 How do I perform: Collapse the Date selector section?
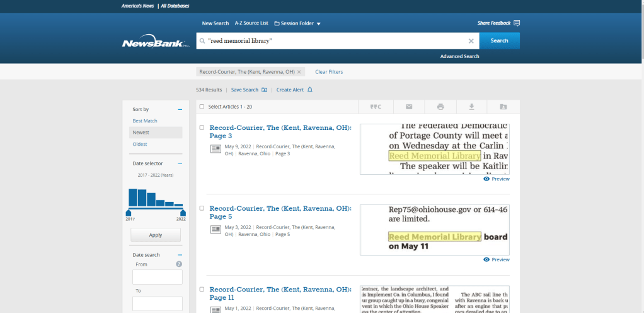coord(180,163)
